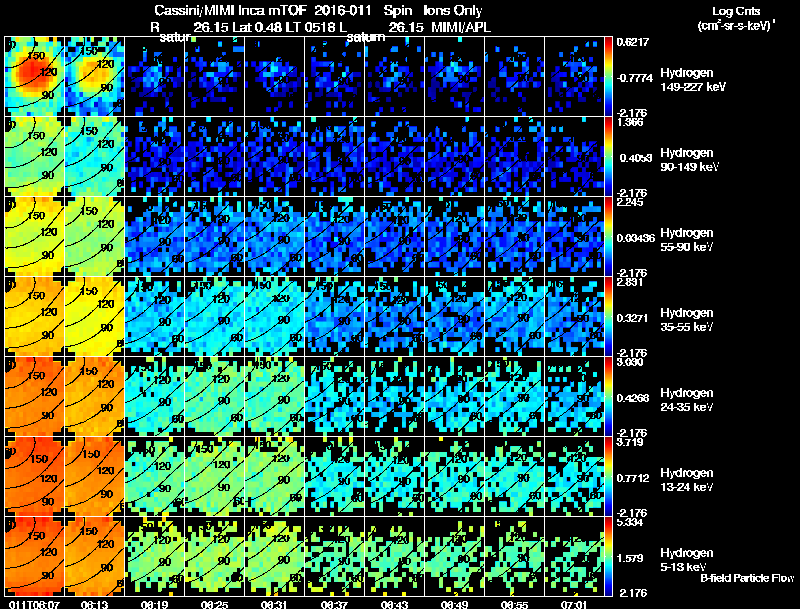Viewport: 800px width, 609px height.
Task: Click the '06:25' time label
Action: click(215, 605)
